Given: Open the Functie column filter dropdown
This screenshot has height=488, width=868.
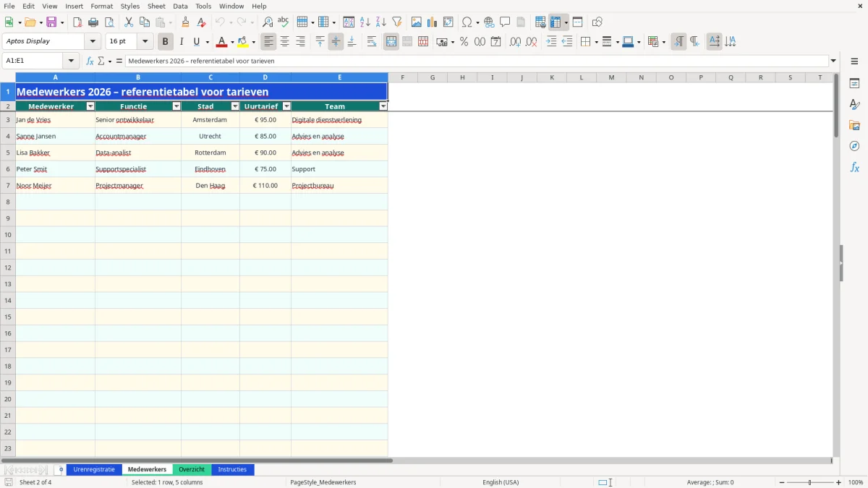Looking at the screenshot, I should click(x=176, y=106).
